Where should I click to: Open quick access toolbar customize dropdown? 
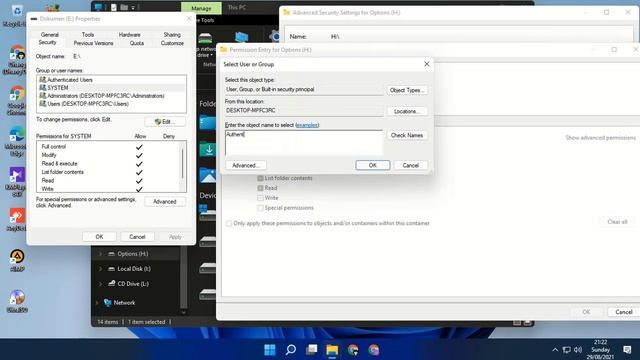pos(133,7)
